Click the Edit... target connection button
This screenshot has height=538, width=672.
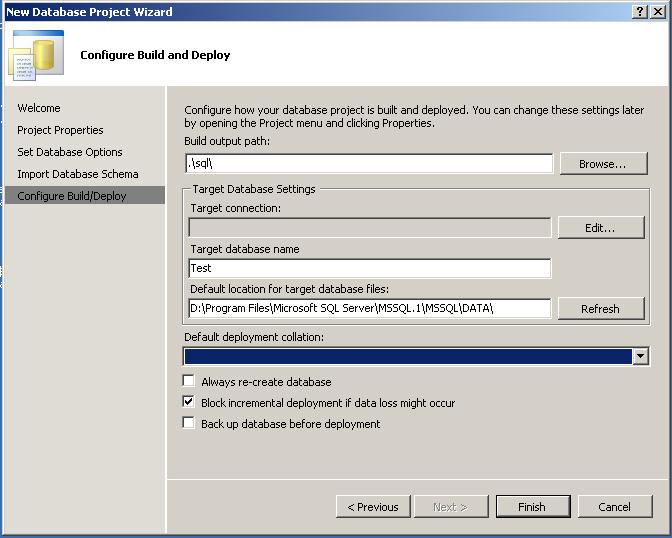(601, 228)
